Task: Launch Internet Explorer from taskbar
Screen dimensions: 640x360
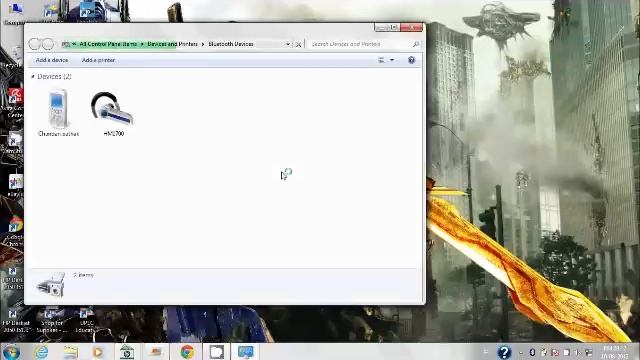Action: point(41,352)
